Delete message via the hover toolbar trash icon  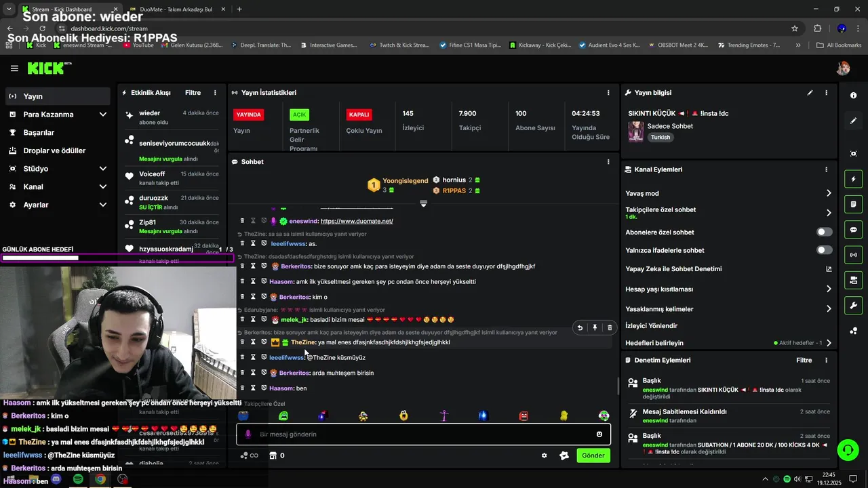click(610, 327)
